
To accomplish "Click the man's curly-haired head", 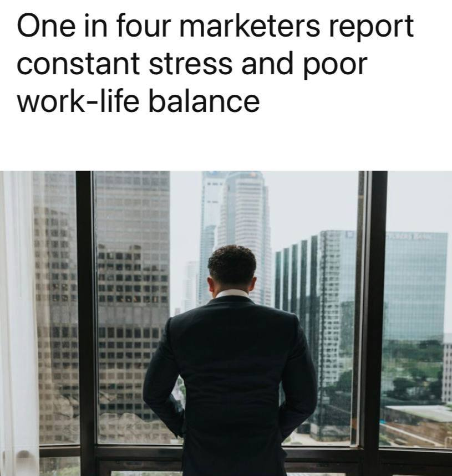I will point(232,268).
